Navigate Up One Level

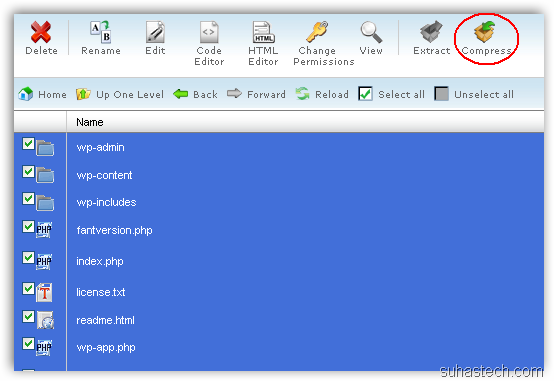[x=120, y=94]
